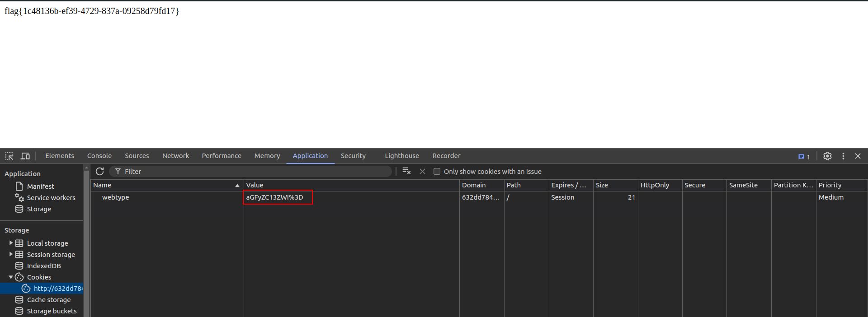Open the Performance tab

[x=222, y=156]
